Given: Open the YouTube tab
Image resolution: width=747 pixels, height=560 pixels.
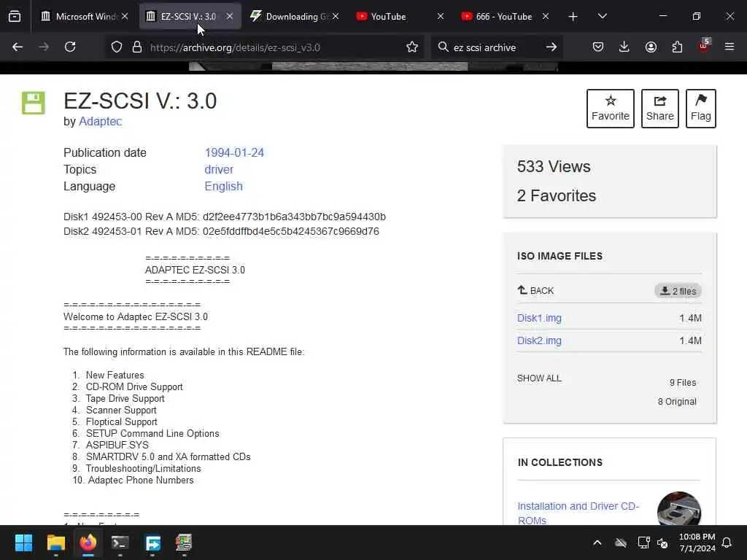Looking at the screenshot, I should click(x=400, y=16).
